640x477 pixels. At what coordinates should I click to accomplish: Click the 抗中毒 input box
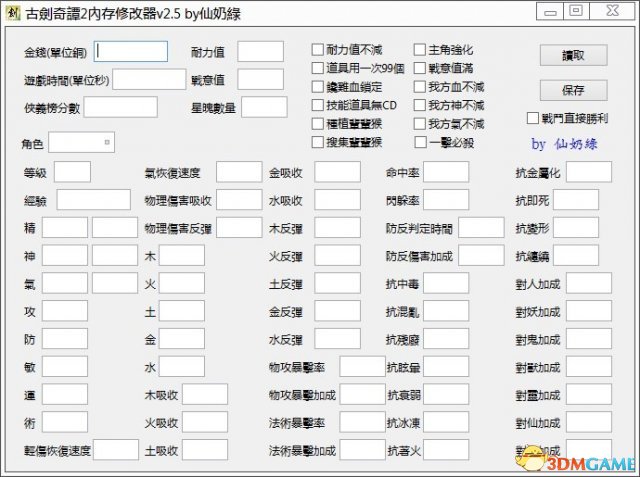[446, 283]
